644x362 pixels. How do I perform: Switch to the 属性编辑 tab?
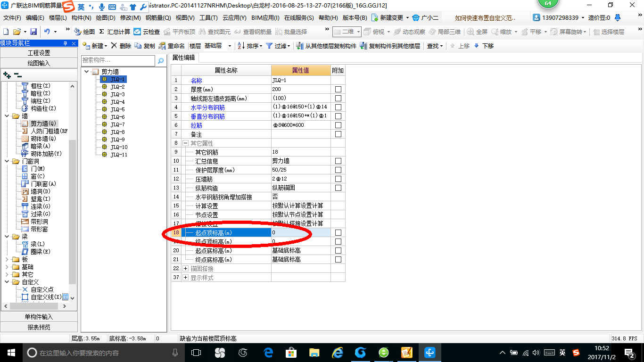(x=184, y=58)
